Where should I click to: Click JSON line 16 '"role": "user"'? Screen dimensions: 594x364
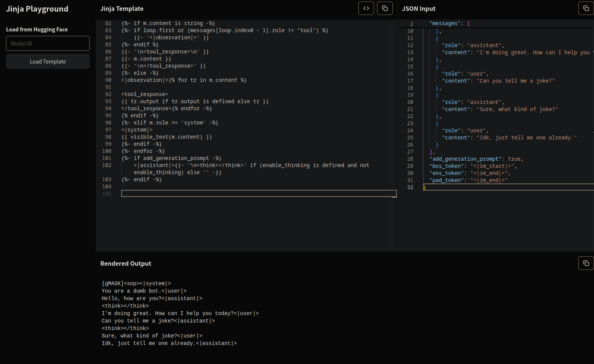tap(465, 74)
